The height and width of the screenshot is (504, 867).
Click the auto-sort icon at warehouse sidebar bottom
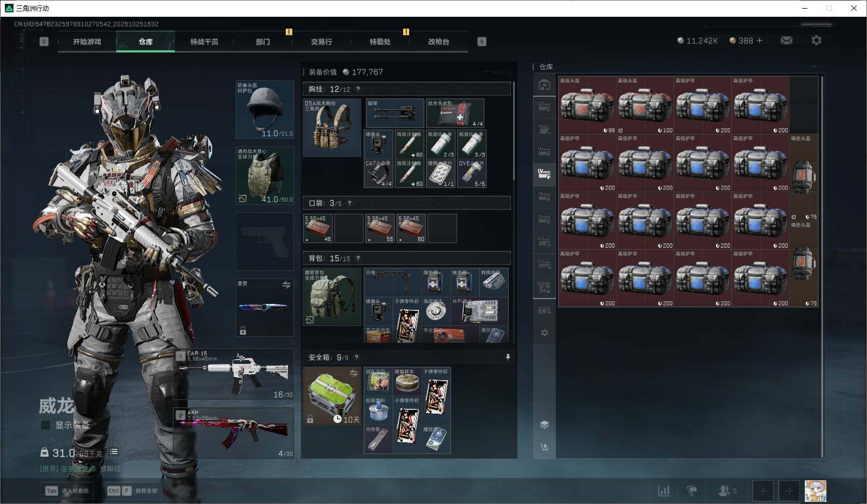544,447
